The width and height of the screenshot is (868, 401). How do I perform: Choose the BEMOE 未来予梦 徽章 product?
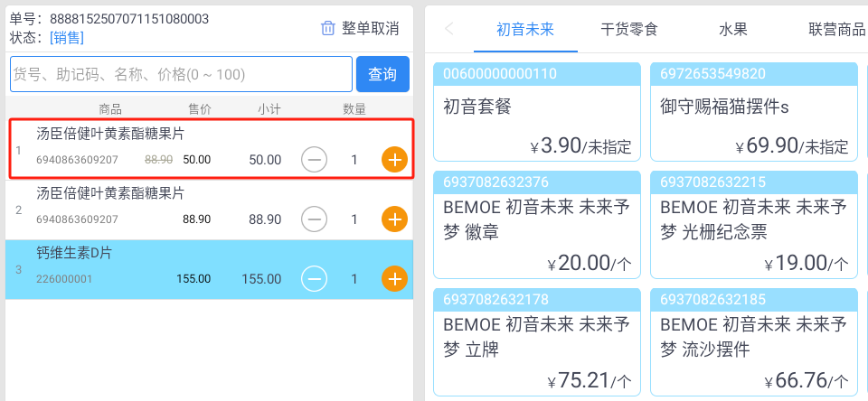(536, 225)
